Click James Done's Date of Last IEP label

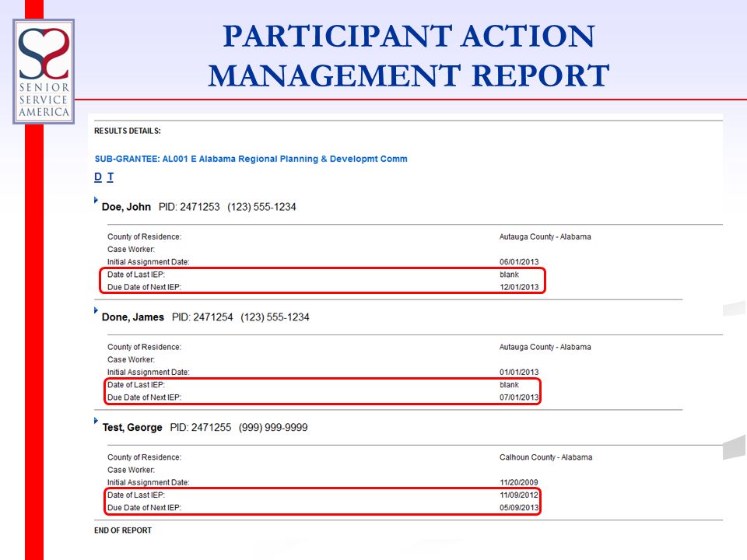[136, 385]
